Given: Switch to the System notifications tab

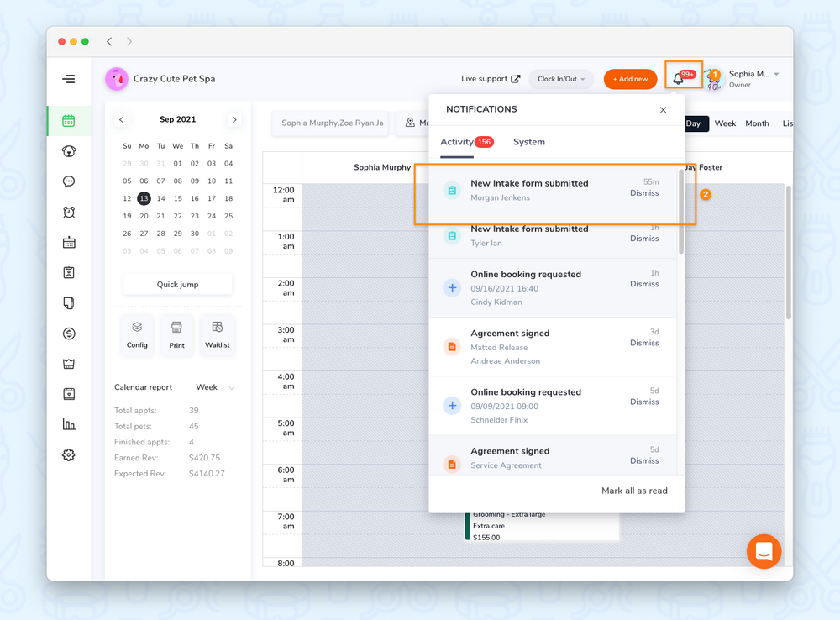Looking at the screenshot, I should (x=528, y=142).
